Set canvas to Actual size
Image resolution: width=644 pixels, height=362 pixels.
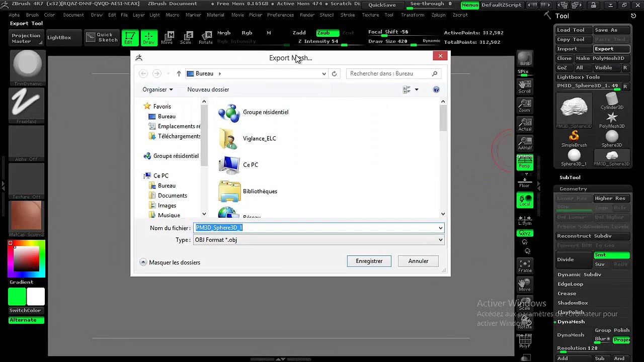(525, 125)
